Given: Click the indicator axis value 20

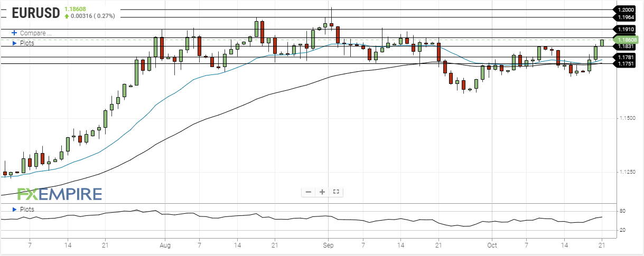Looking at the screenshot, I should [622, 230].
